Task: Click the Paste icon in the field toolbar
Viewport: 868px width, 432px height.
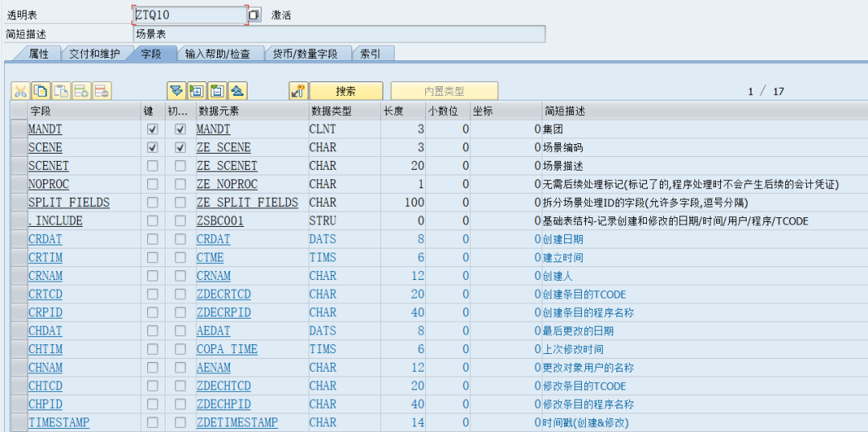Action: point(61,91)
